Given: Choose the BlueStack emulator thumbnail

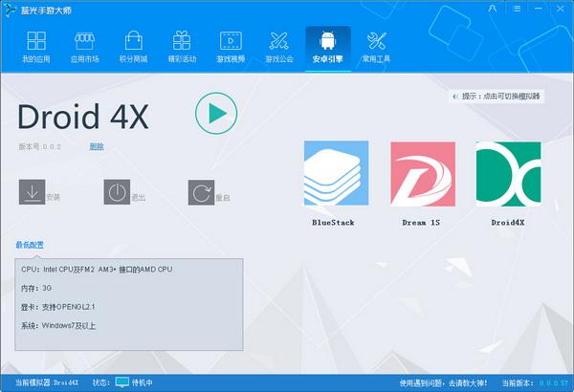Looking at the screenshot, I should 336,174.
